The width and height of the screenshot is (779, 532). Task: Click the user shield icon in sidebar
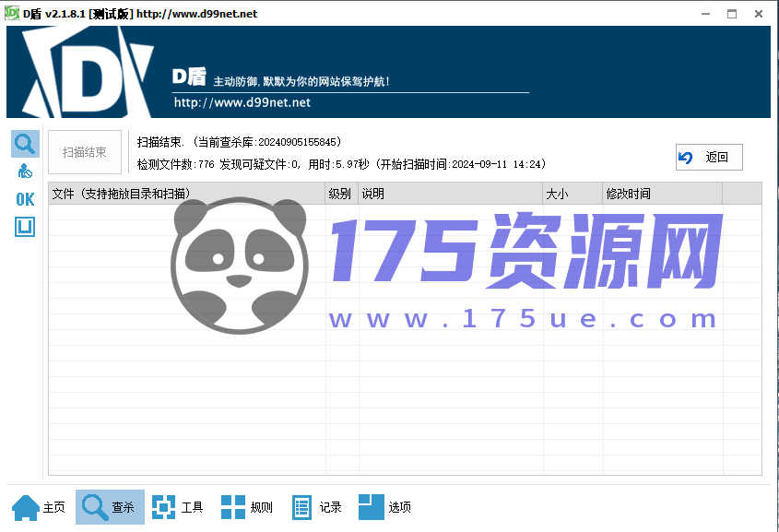coord(25,171)
